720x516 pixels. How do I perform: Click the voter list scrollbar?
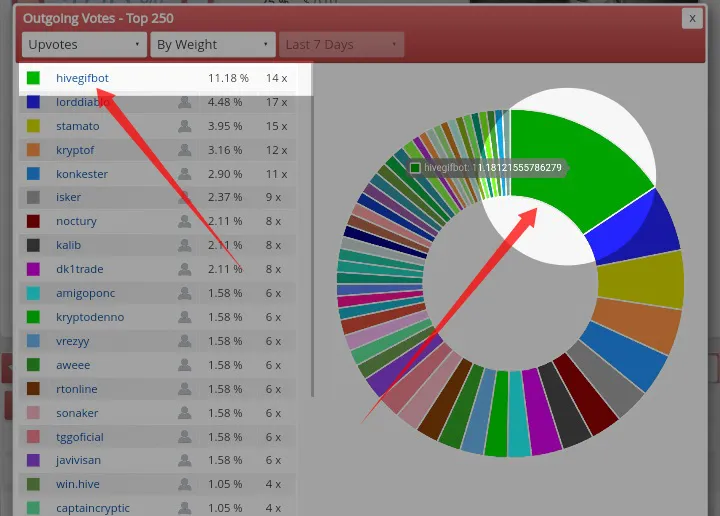[x=313, y=230]
